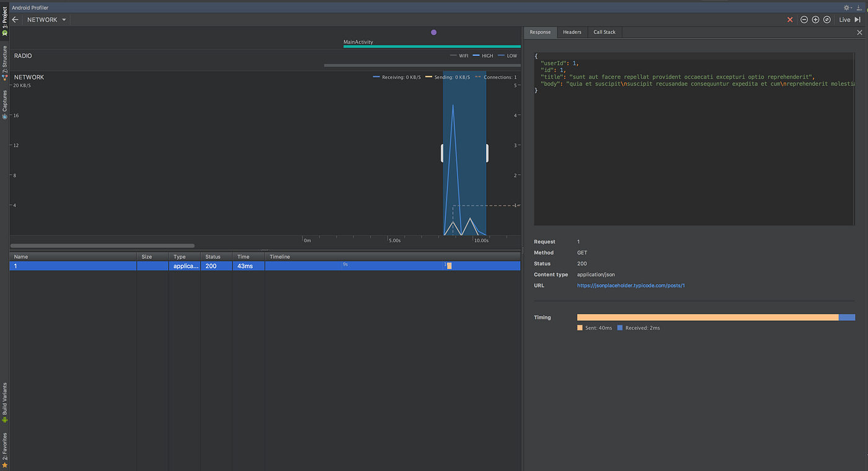The height and width of the screenshot is (471, 868).
Task: Open the jsonplaceholder posts URL link
Action: (631, 285)
